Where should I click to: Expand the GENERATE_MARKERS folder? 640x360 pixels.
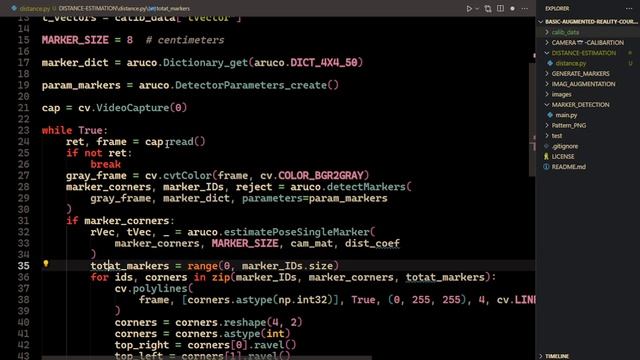click(580, 73)
